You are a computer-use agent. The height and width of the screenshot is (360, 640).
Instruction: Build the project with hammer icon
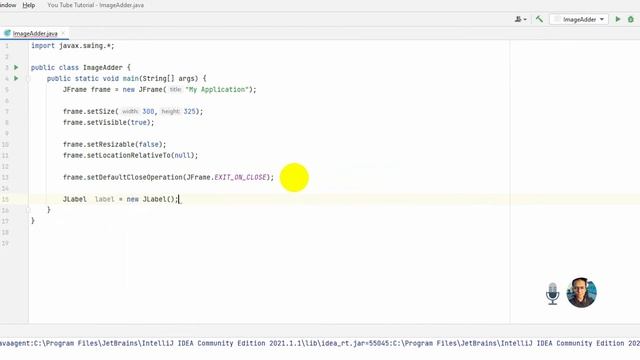point(539,19)
